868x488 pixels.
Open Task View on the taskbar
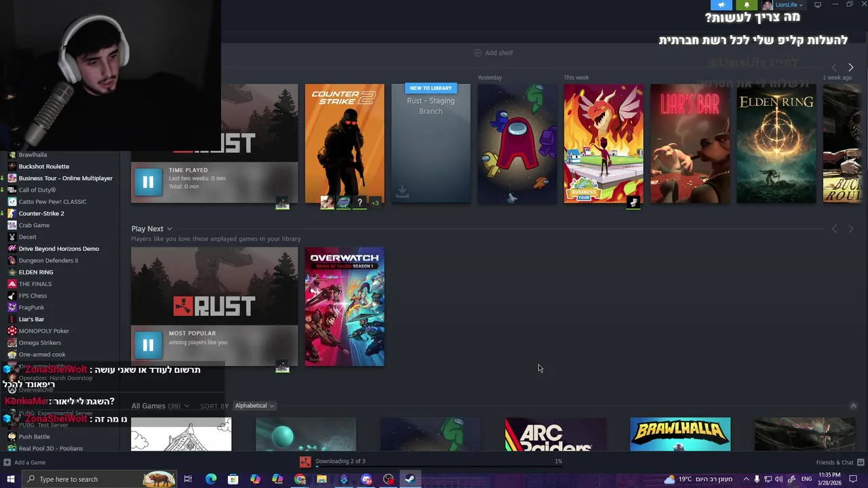tap(189, 479)
